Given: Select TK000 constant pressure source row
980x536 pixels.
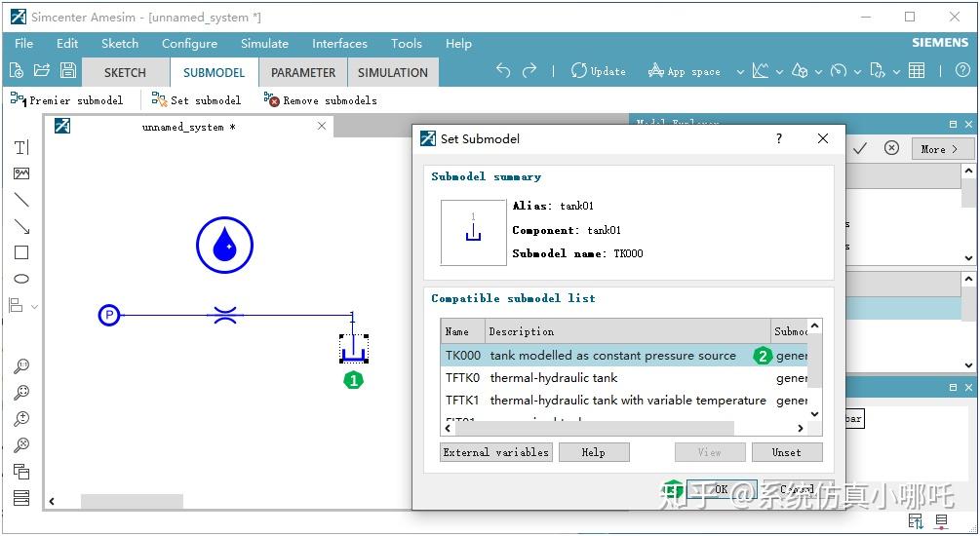Looking at the screenshot, I should (x=624, y=356).
